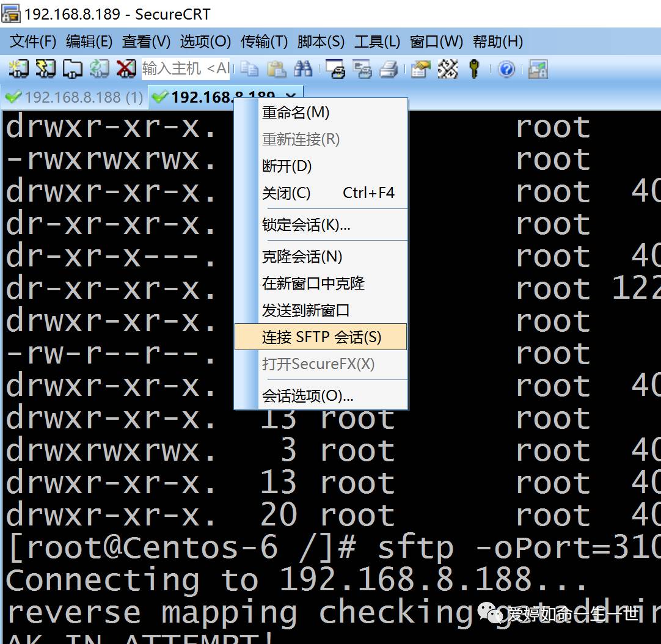Click the blue Help question mark icon
The height and width of the screenshot is (644, 661).
click(x=506, y=69)
